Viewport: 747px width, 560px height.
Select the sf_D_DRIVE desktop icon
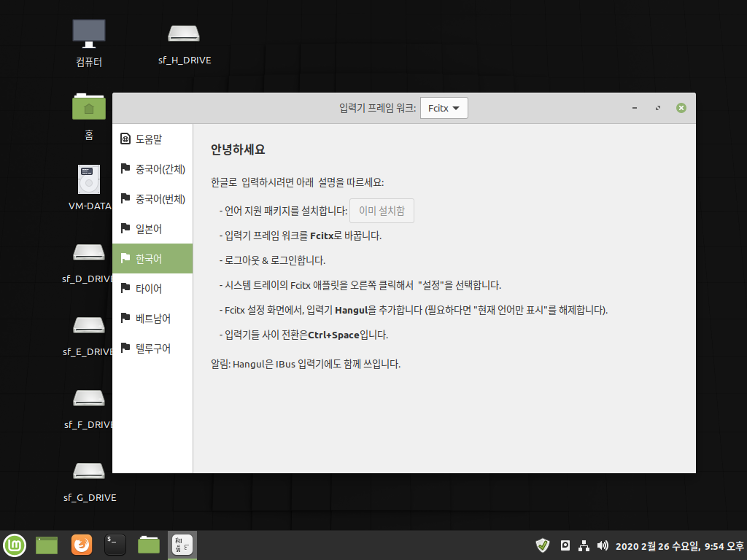(88, 263)
